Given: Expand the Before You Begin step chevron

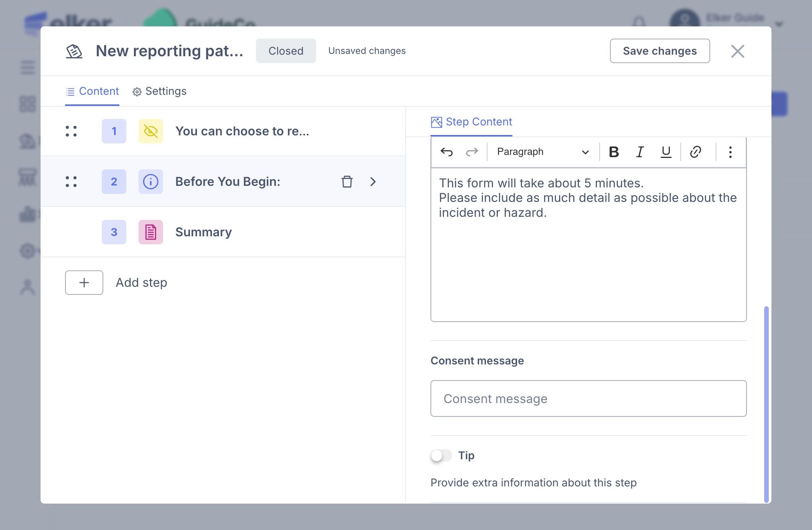Looking at the screenshot, I should click(373, 182).
